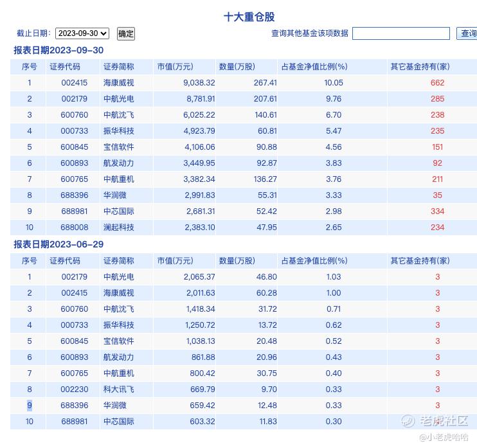Click 其它基金持有(家) header in 2023-06-29 table

[x=420, y=261]
